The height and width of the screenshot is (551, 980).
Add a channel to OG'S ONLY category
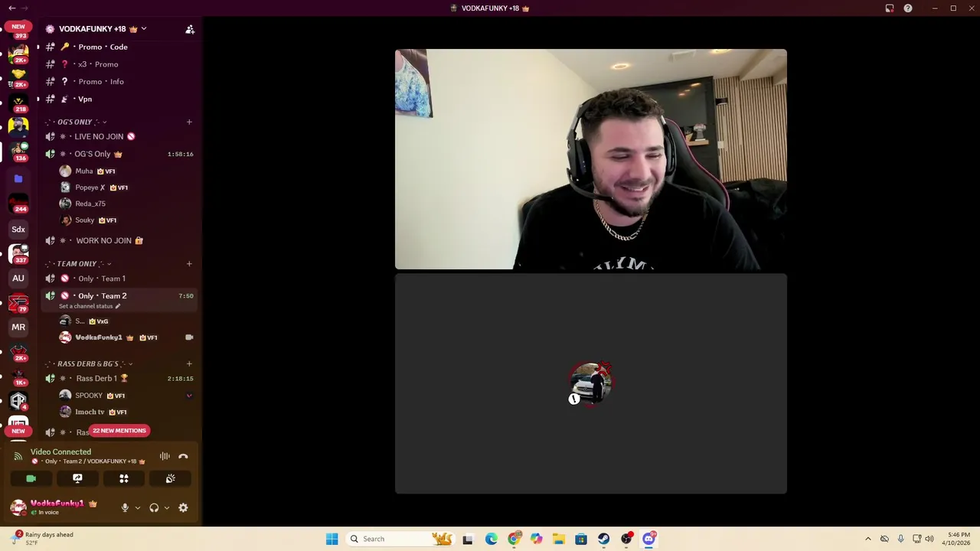189,122
